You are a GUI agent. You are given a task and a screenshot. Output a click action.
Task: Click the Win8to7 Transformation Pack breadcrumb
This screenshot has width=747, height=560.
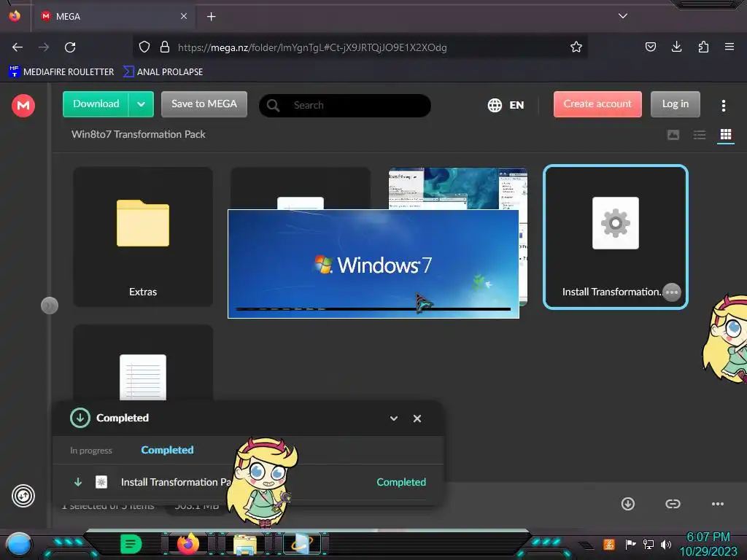[x=138, y=134]
